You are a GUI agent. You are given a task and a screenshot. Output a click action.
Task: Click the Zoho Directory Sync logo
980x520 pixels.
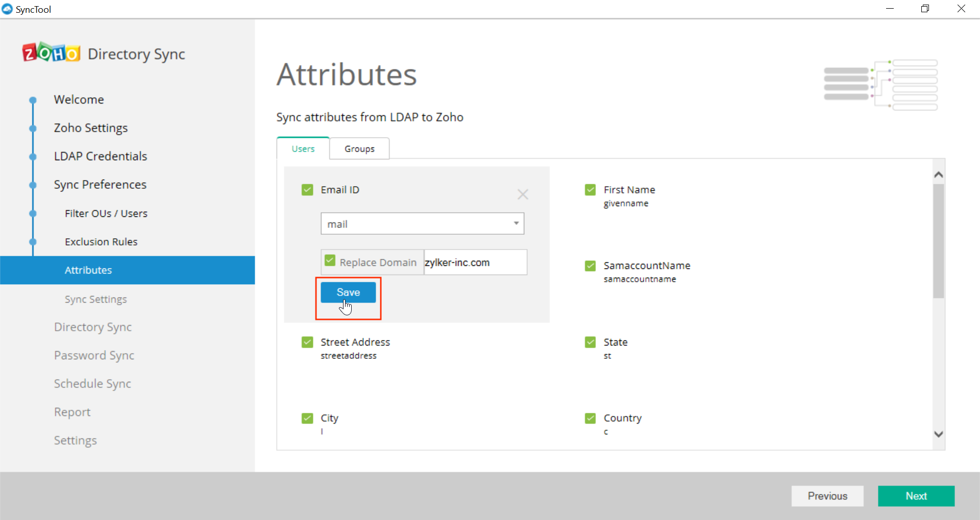click(51, 53)
